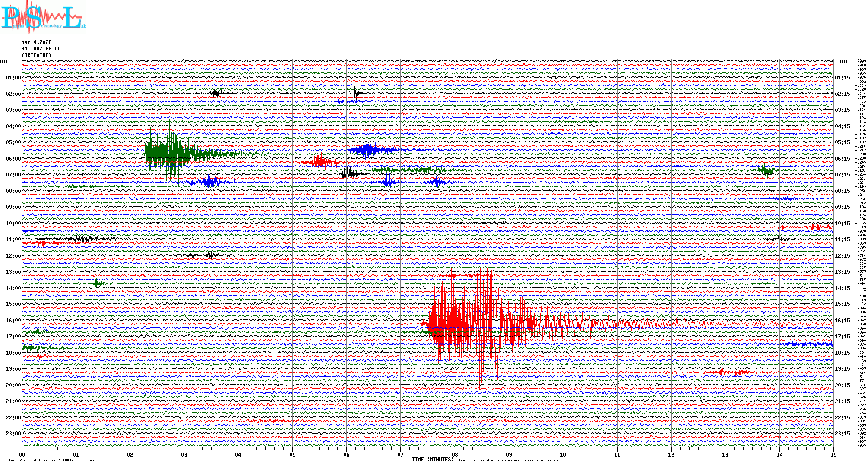Image resolution: width=868 pixels, height=466 pixels.
Task: Select the AMT HHZ HP 00 station label
Action: coord(41,49)
